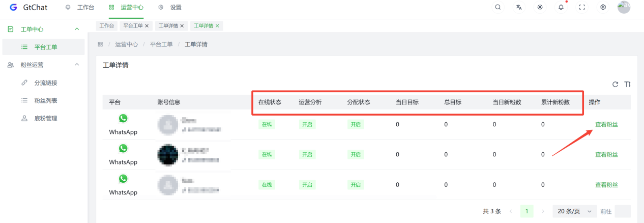Click the user avatar in top right
Image resolution: width=644 pixels, height=223 pixels.
tap(624, 7)
